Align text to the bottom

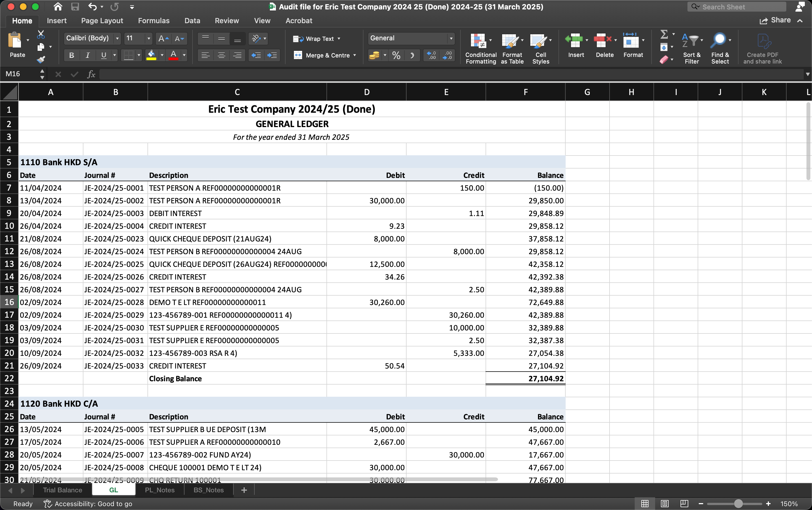(238, 39)
